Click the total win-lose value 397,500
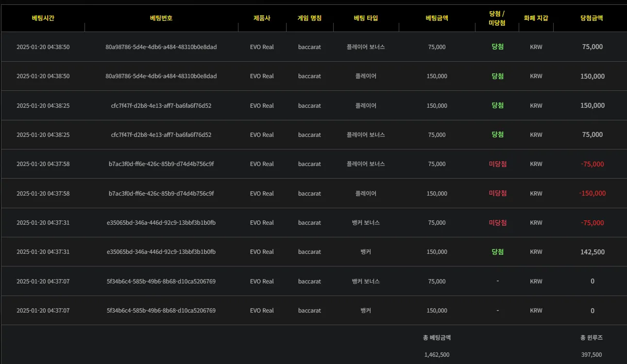The image size is (627, 364). pos(592,355)
